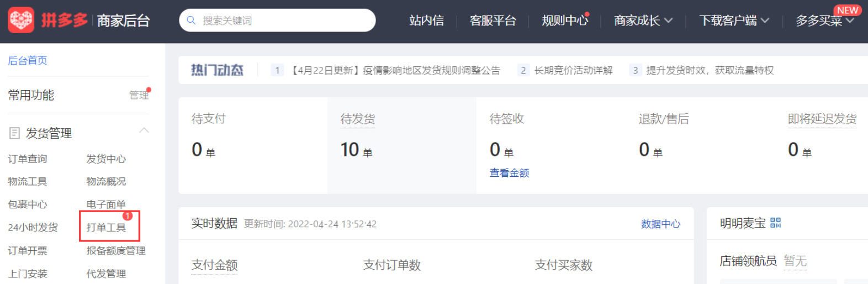868x284 pixels.
Task: Click the 发货管理 document icon
Action: pyautogui.click(x=15, y=133)
